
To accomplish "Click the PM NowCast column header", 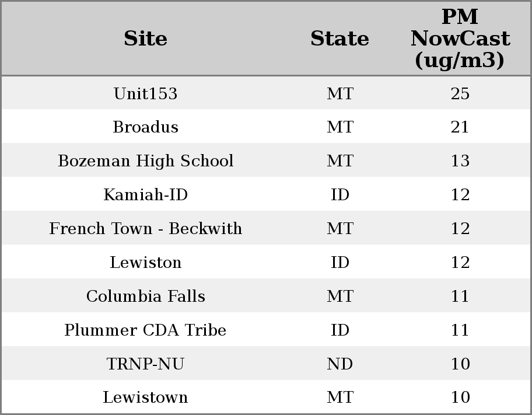I will click(x=460, y=39).
